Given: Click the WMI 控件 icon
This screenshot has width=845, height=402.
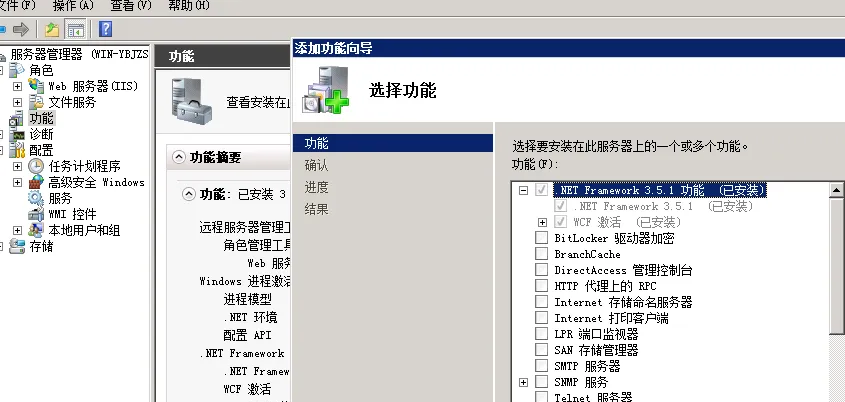Looking at the screenshot, I should (36, 214).
